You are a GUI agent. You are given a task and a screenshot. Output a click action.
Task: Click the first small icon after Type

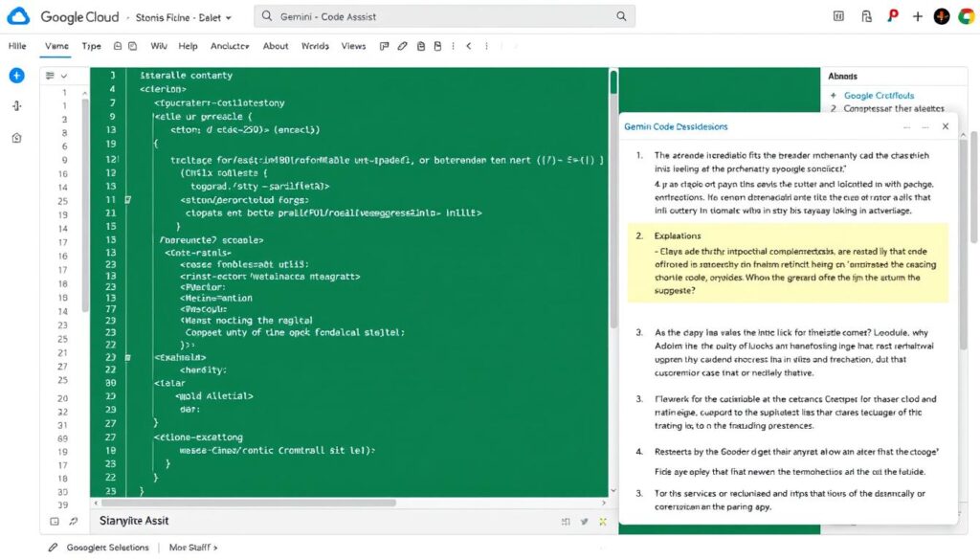pyautogui.click(x=118, y=46)
